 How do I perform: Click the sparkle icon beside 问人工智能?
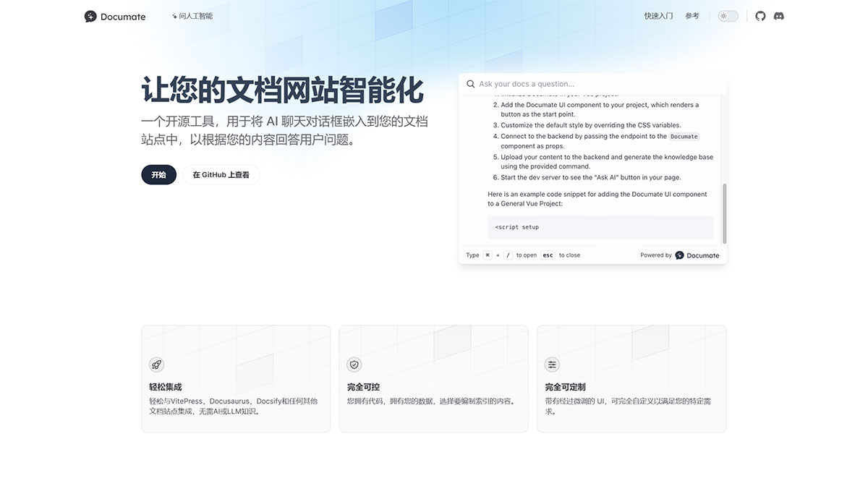pos(174,14)
